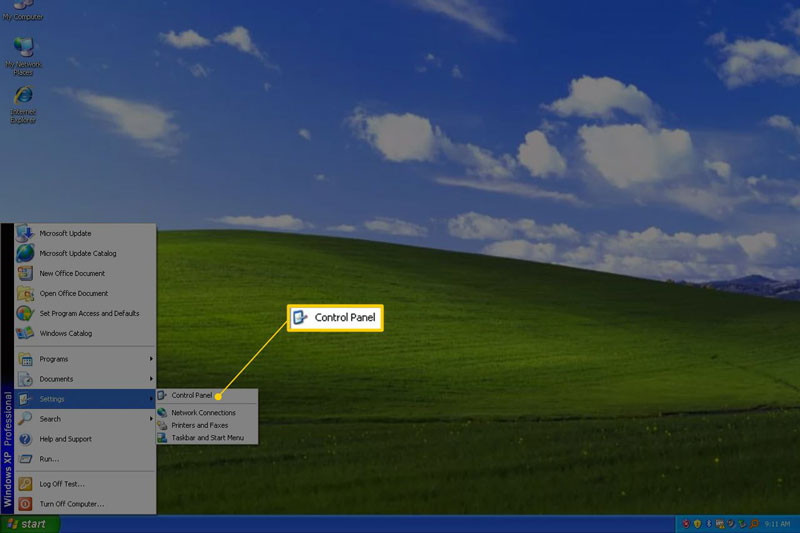Open Control Panel in Settings submenu
The height and width of the screenshot is (533, 800).
(x=207, y=395)
